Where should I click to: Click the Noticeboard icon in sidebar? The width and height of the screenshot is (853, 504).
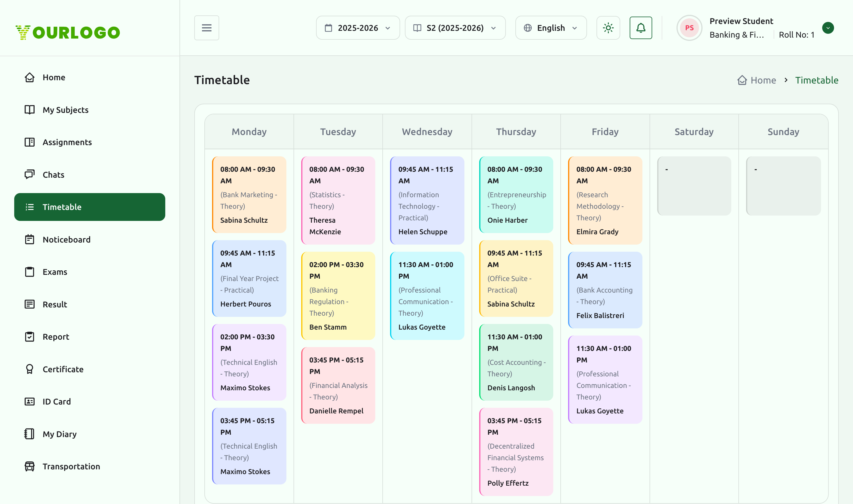30,240
